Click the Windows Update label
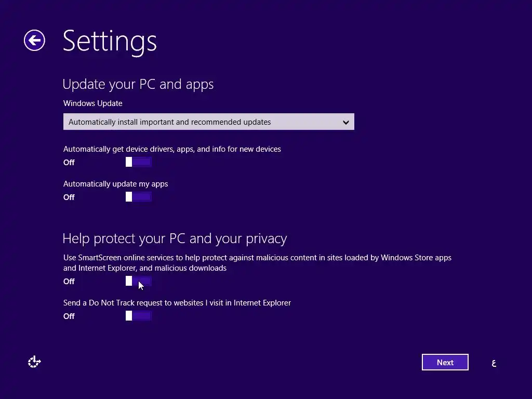532x399 pixels. pos(92,103)
